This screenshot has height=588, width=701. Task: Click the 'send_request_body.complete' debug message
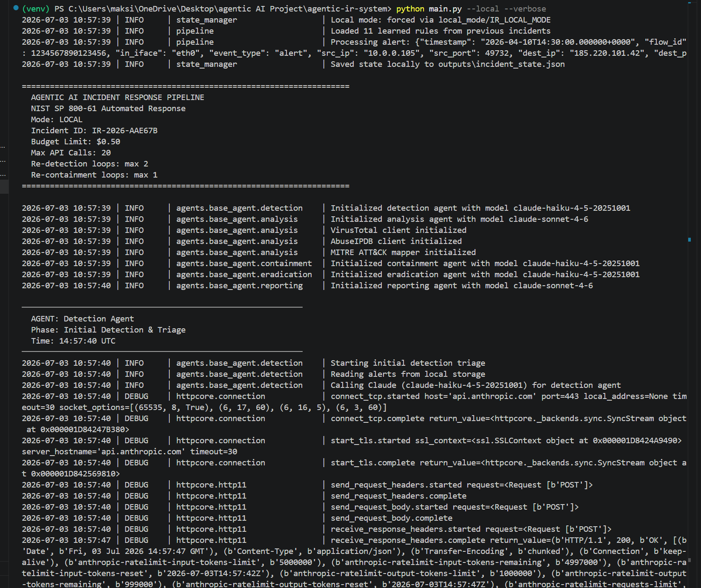(x=392, y=518)
